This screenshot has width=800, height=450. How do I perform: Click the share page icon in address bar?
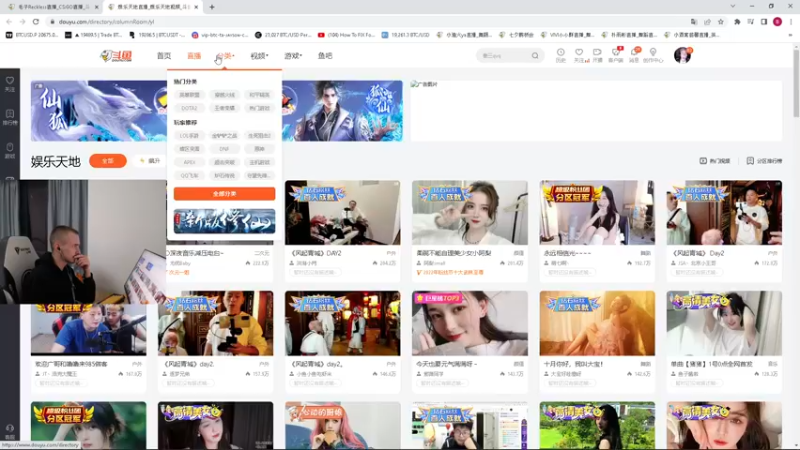tap(707, 22)
